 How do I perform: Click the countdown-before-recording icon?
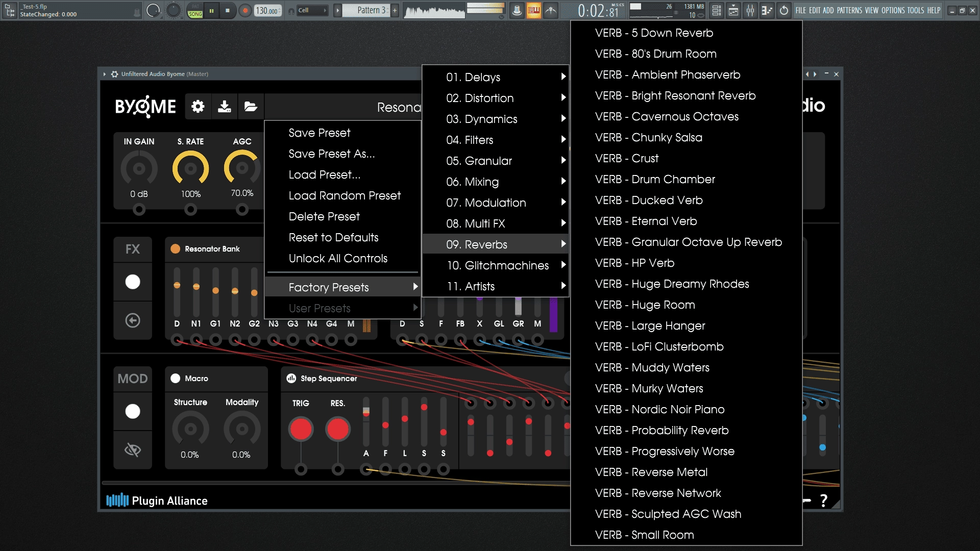point(550,10)
